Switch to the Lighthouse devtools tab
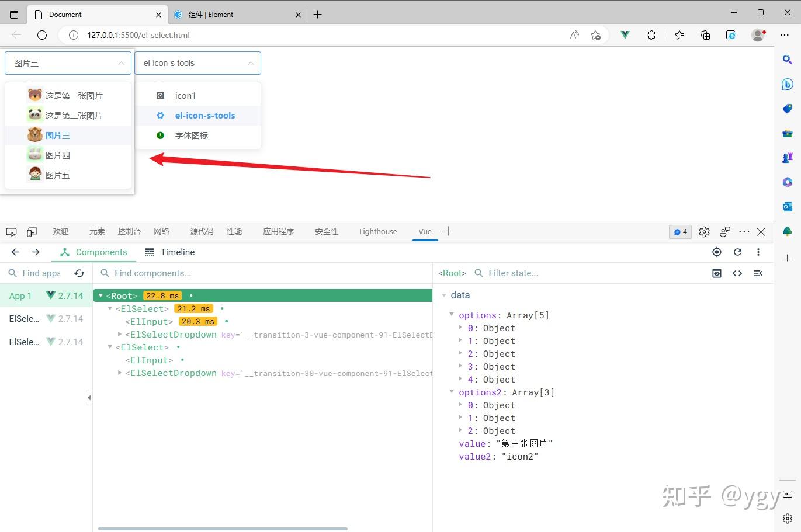The image size is (801, 532). click(378, 232)
